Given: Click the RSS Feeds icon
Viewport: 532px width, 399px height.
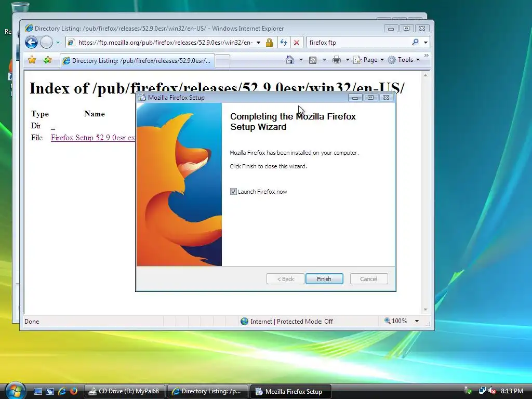Looking at the screenshot, I should pyautogui.click(x=313, y=60).
